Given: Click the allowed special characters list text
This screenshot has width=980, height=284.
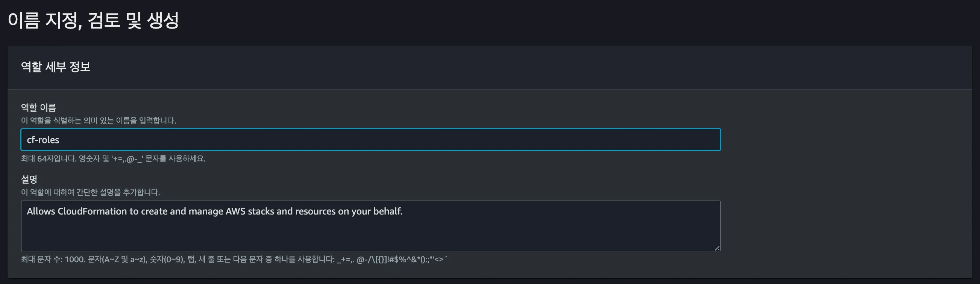Looking at the screenshot, I should [392, 259].
